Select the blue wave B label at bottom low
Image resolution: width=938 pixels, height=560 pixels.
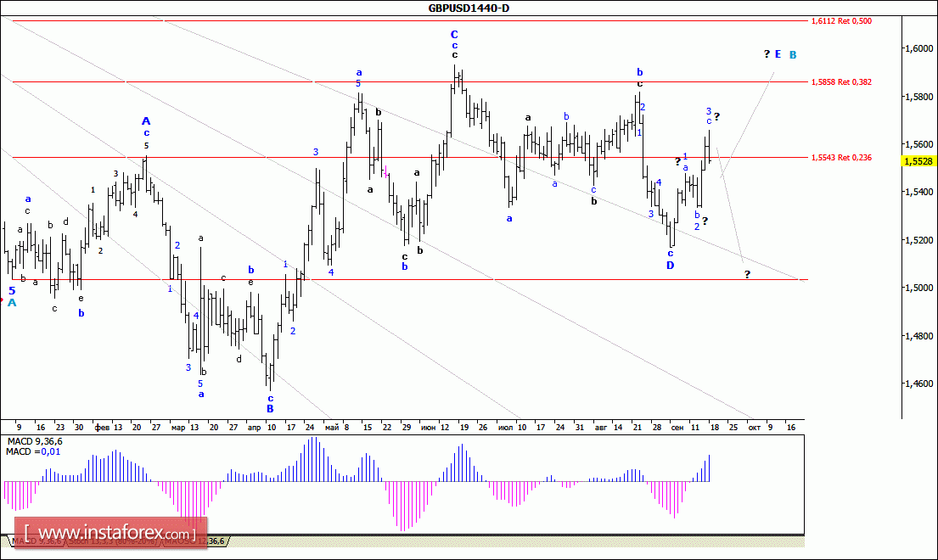pos(270,409)
